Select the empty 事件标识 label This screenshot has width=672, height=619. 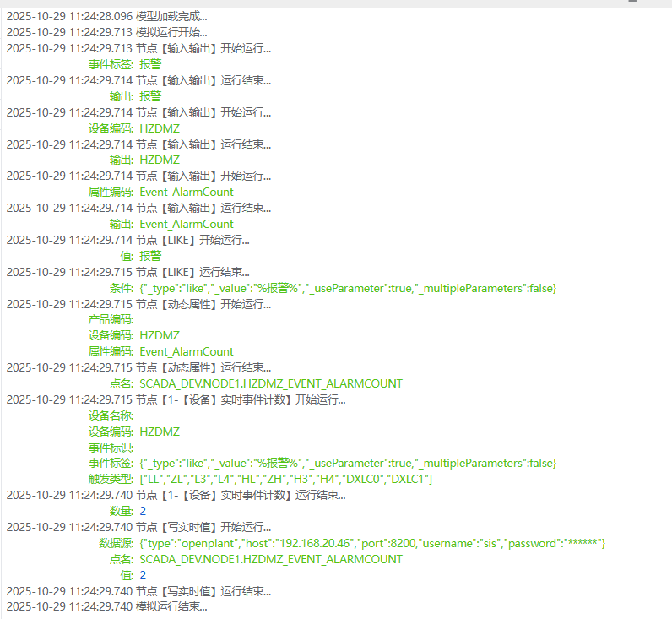pyautogui.click(x=111, y=448)
